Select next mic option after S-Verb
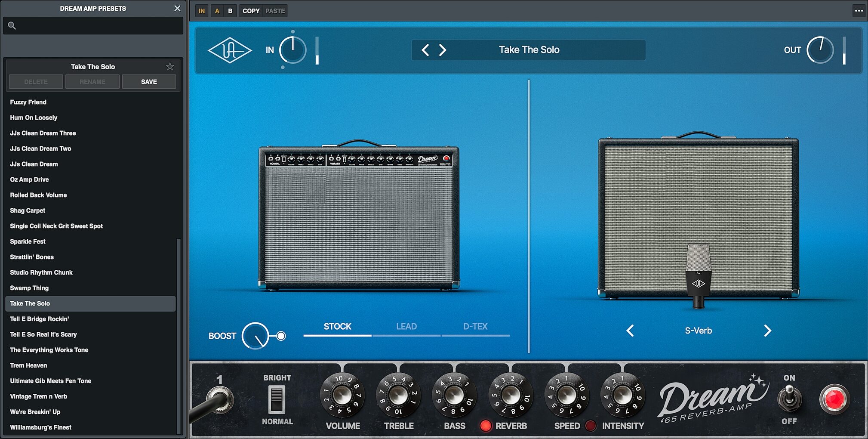Screen dimensions: 868x439 767,331
